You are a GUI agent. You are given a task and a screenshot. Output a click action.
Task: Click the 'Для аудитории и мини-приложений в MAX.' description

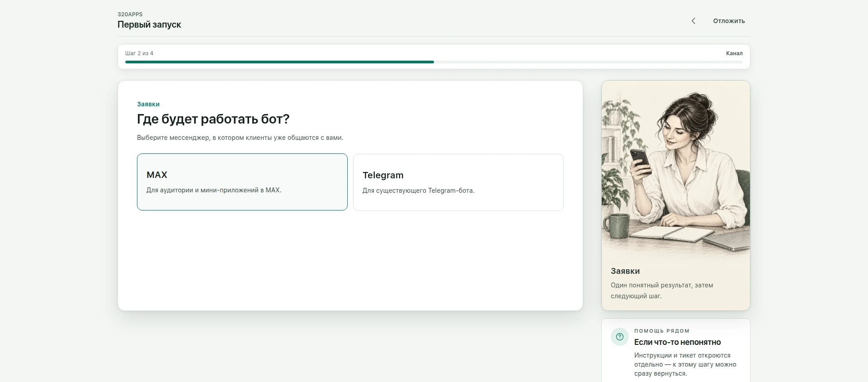coord(214,190)
